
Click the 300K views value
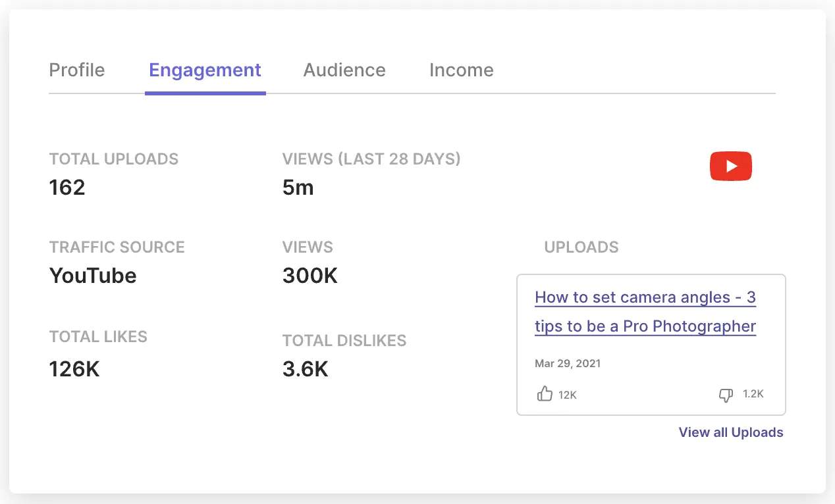point(310,276)
